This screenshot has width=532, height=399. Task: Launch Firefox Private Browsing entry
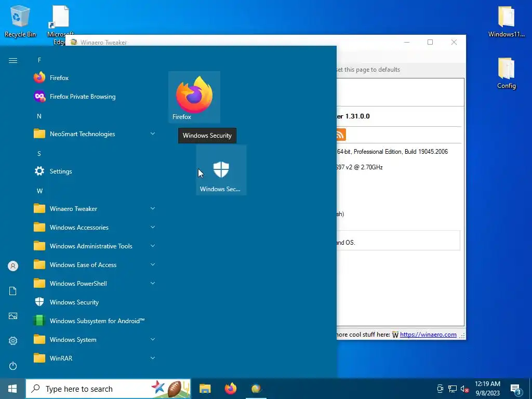[x=95, y=97]
